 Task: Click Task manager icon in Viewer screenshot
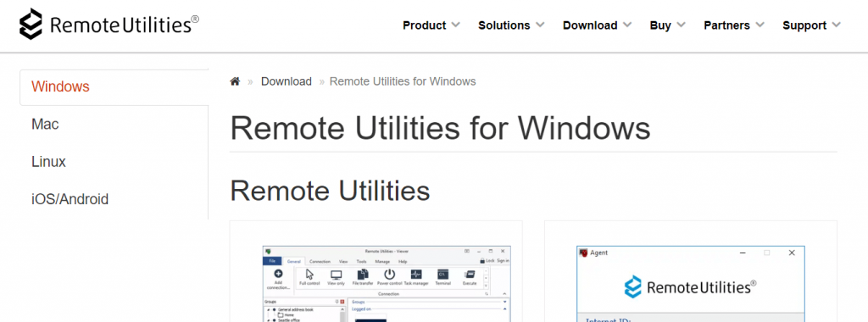pos(416,275)
